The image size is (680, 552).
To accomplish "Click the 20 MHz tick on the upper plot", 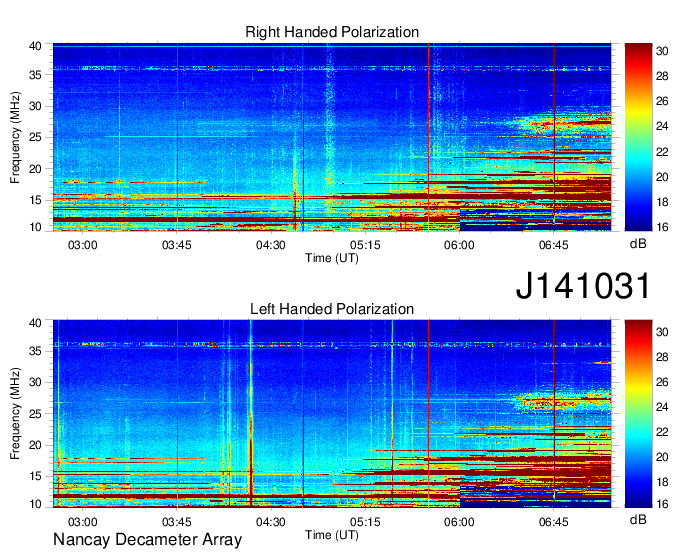I will coord(35,169).
